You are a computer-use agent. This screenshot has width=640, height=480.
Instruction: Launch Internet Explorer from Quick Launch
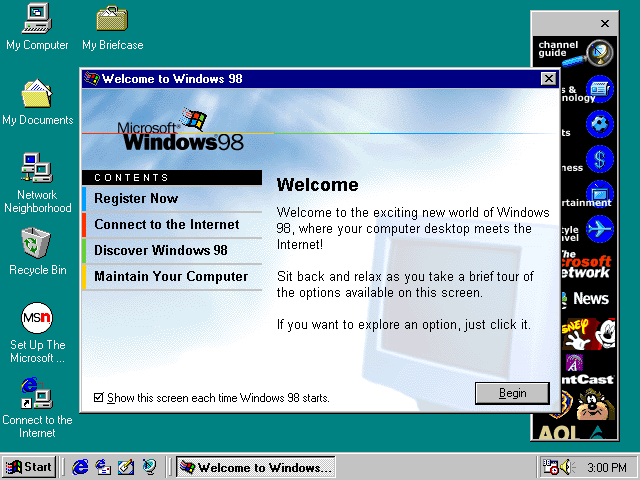[81, 467]
